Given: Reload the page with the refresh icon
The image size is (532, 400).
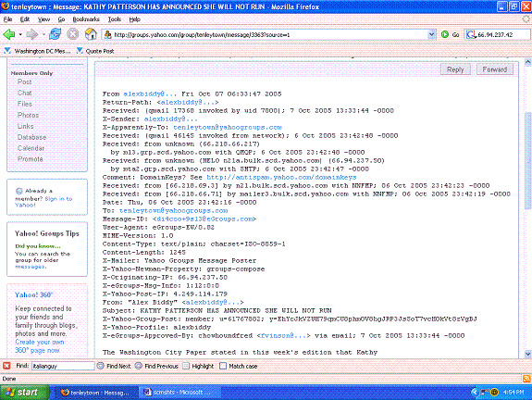Looking at the screenshot, I should click(x=55, y=34).
